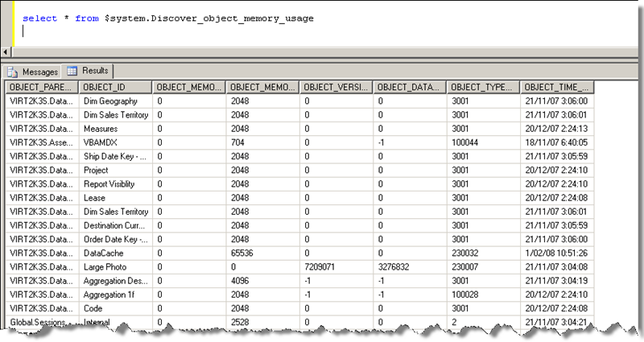Select the Aggregation 1f cell
This screenshot has width=644, height=342.
click(x=115, y=295)
